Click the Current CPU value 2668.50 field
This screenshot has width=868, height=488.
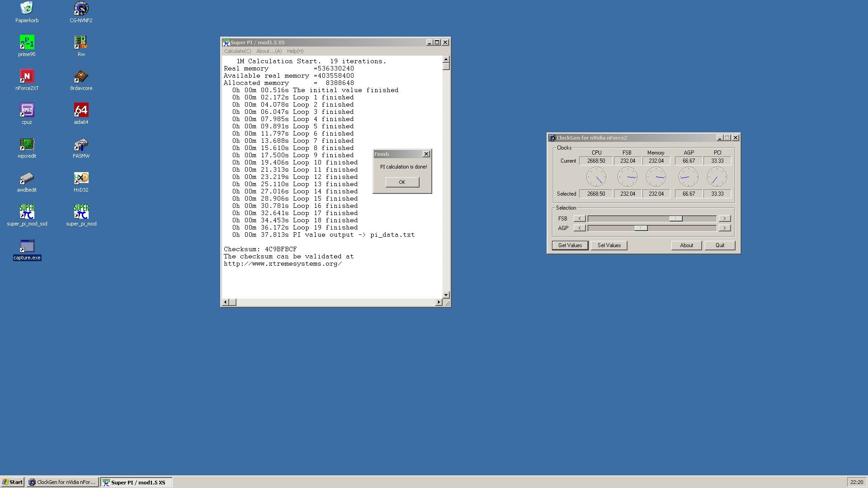[596, 161]
